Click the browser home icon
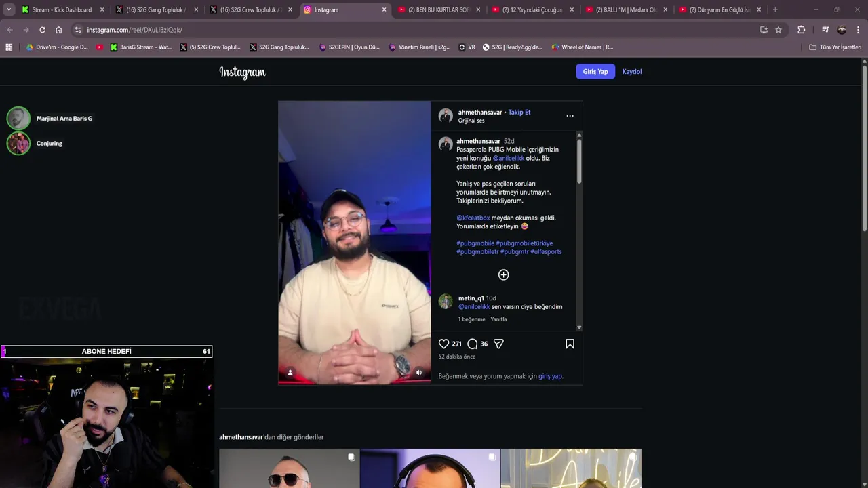868x488 pixels. tap(58, 30)
